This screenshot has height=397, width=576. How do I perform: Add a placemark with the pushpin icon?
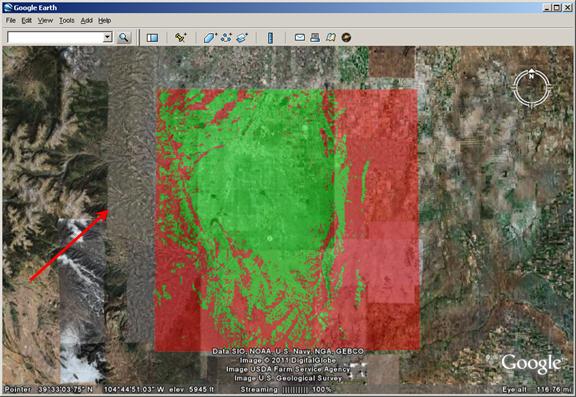point(180,37)
